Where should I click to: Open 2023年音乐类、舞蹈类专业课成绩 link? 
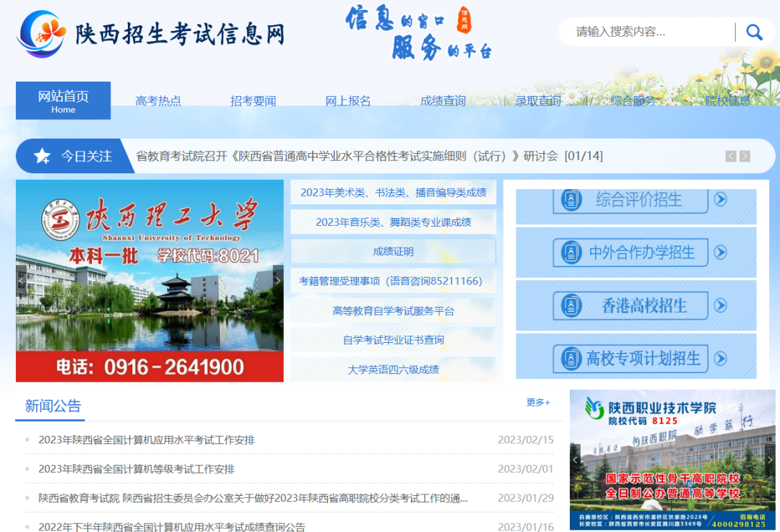(x=394, y=222)
